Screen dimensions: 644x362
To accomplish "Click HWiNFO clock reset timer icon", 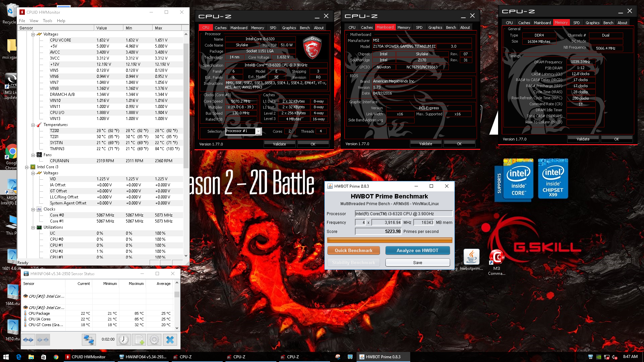I will coord(124,340).
